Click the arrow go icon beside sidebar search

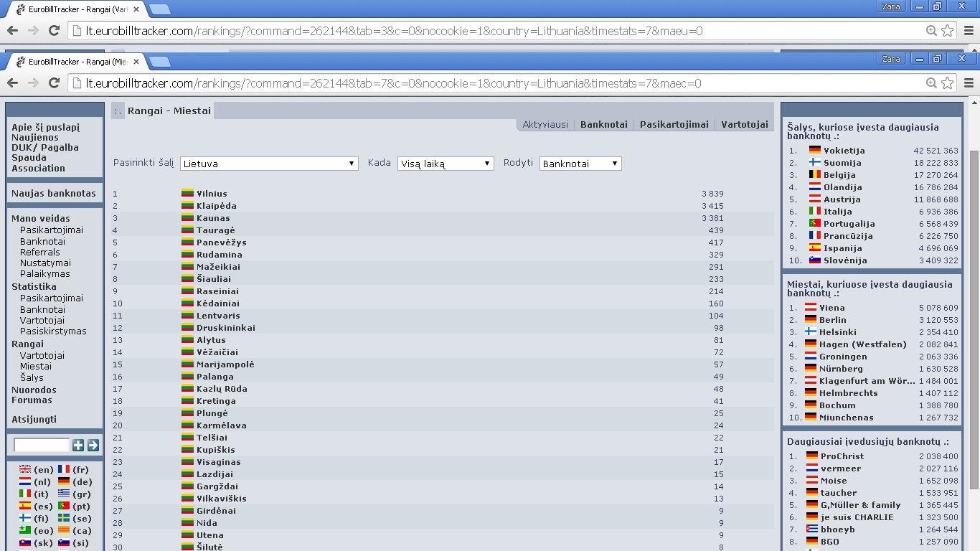(93, 446)
